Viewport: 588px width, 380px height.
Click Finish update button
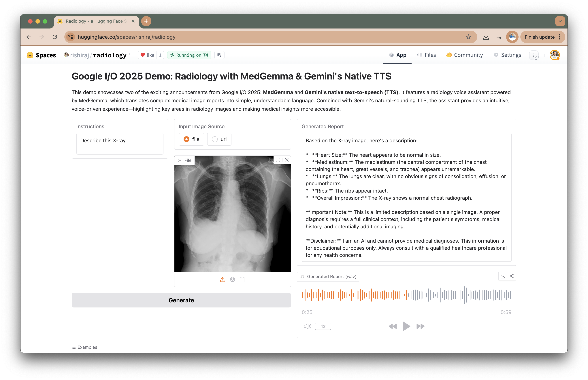point(539,37)
